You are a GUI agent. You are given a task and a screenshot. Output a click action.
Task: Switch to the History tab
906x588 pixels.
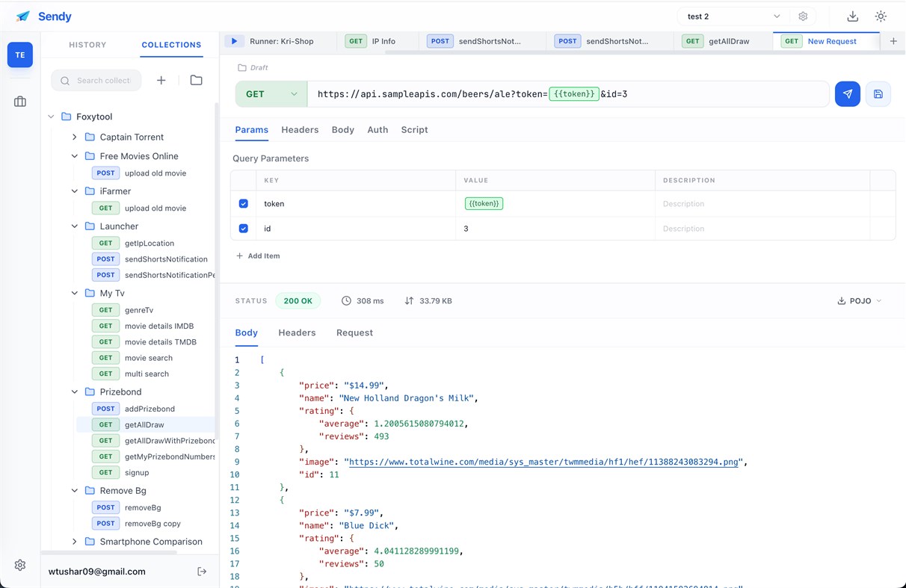tap(87, 45)
